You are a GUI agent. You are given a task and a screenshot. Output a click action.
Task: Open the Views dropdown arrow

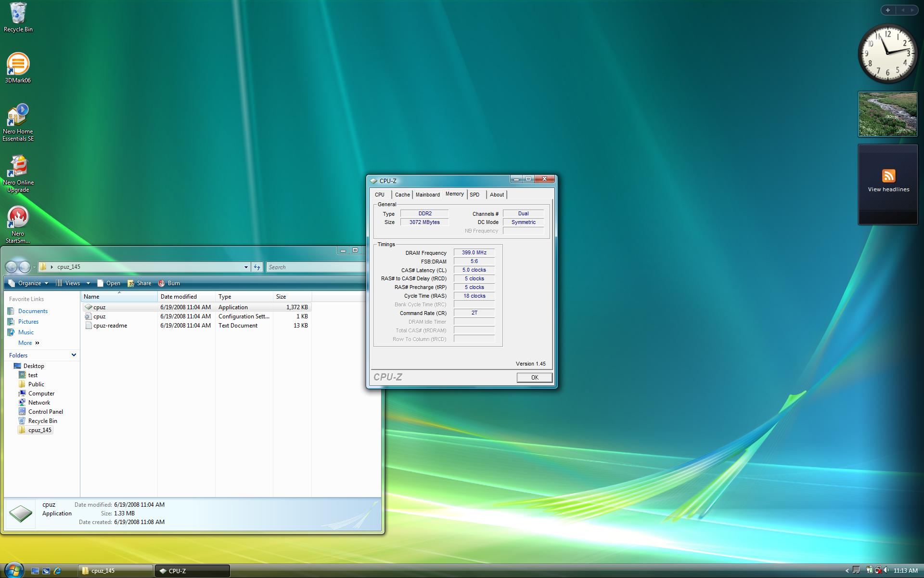click(x=88, y=283)
